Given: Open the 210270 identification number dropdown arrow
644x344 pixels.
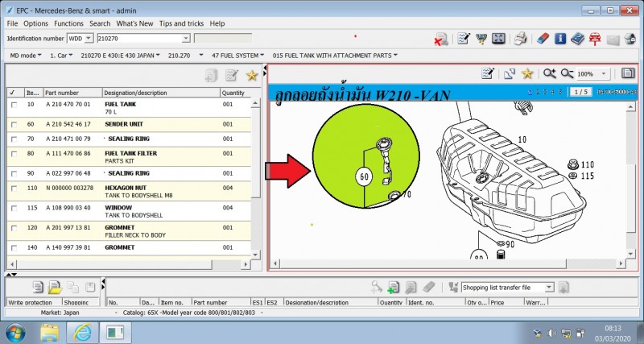Looking at the screenshot, I should pos(186,38).
